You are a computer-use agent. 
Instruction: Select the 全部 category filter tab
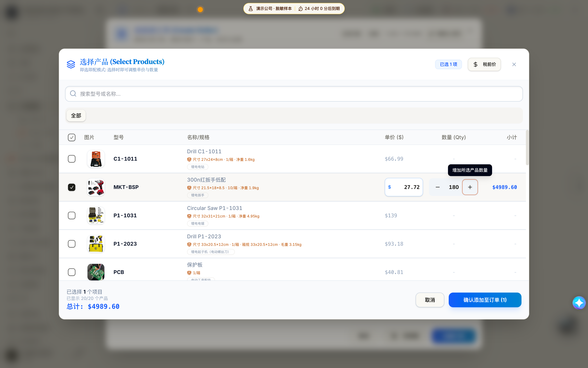click(x=76, y=116)
